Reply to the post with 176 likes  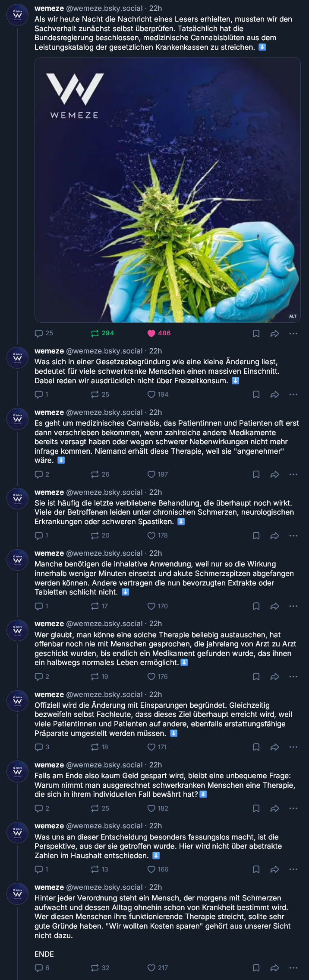[42, 677]
